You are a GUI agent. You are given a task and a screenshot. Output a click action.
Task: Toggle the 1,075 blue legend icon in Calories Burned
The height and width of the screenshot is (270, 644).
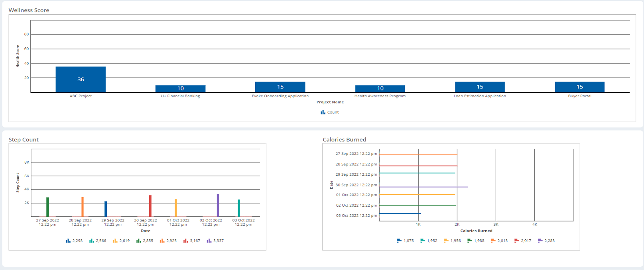tap(399, 241)
